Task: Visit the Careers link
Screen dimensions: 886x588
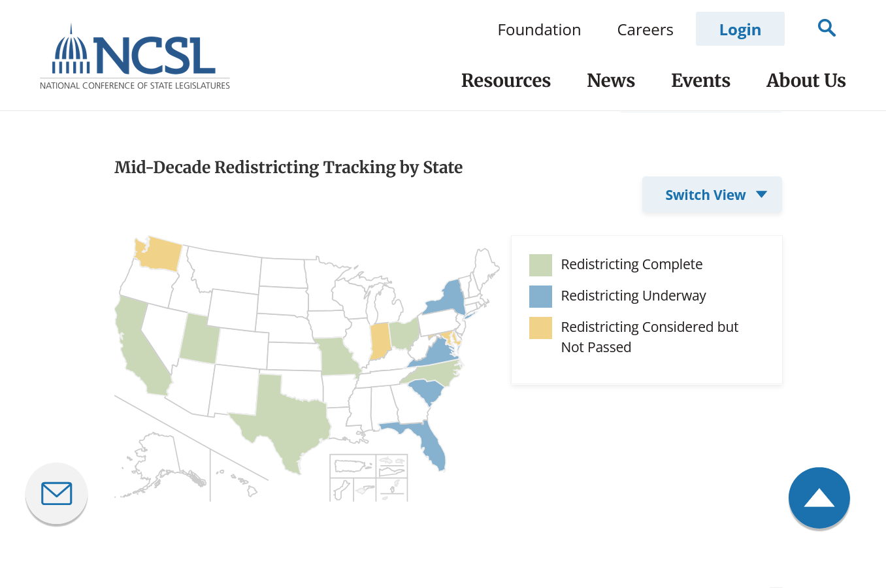Action: tap(645, 29)
